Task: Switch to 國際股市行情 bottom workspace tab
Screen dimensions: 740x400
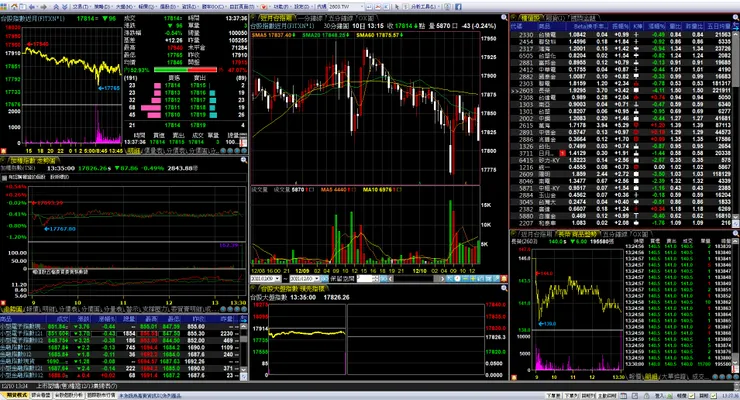Action: tap(101, 395)
